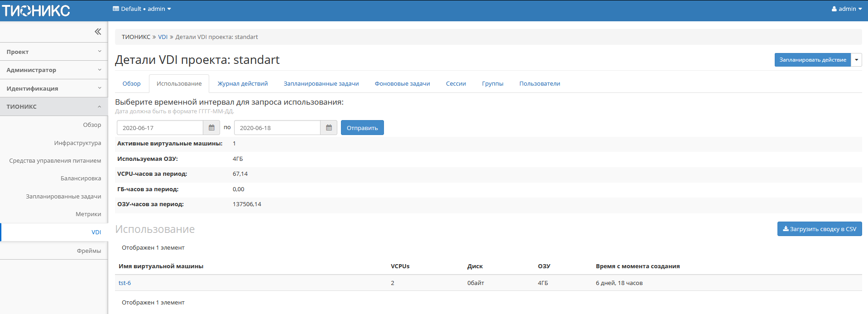Collapse the ТИОНИКС sidebar section
The height and width of the screenshot is (314, 868).
(53, 106)
